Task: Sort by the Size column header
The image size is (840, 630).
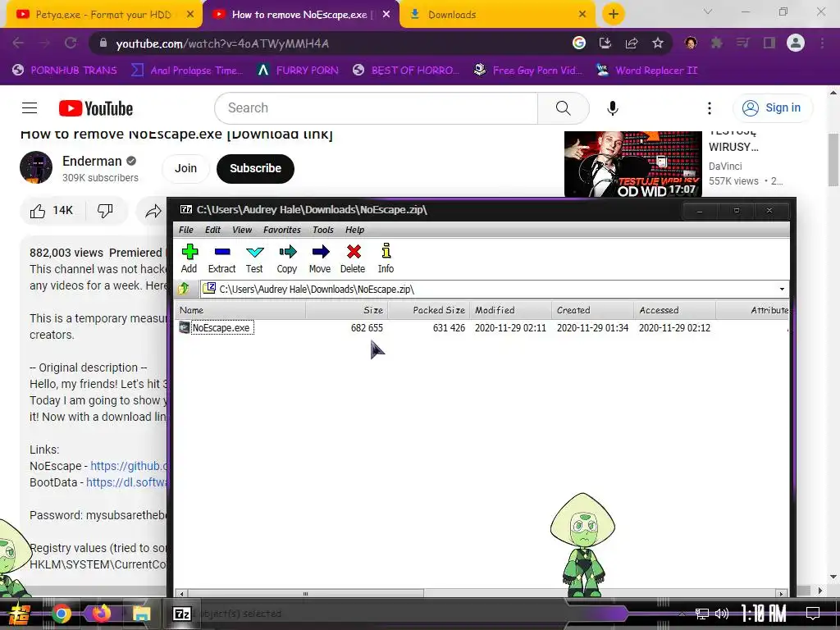Action: 347,310
